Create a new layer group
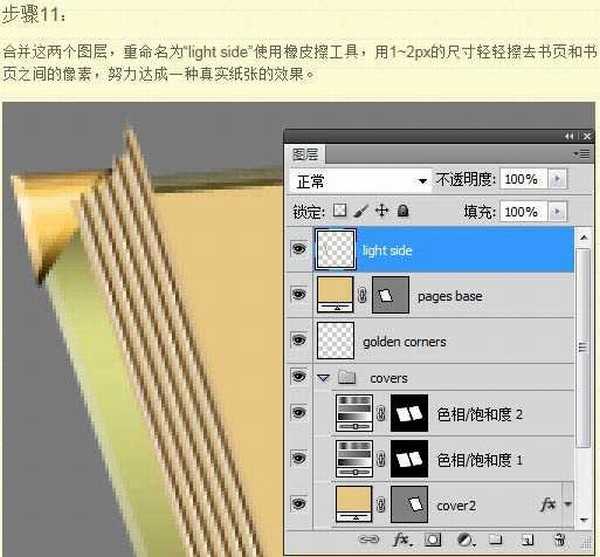Viewport: 600px width, 557px height. [x=494, y=540]
